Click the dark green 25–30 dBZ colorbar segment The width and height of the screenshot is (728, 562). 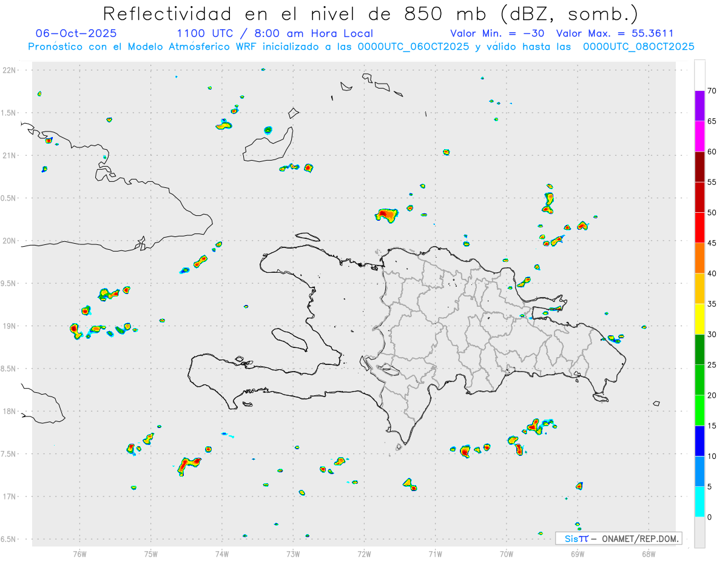click(700, 349)
